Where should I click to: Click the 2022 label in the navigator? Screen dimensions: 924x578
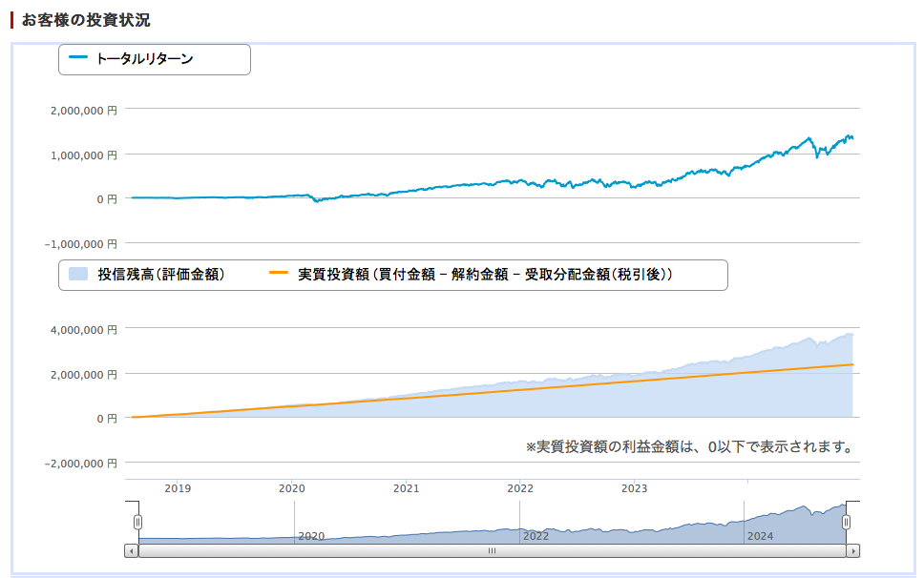(535, 536)
